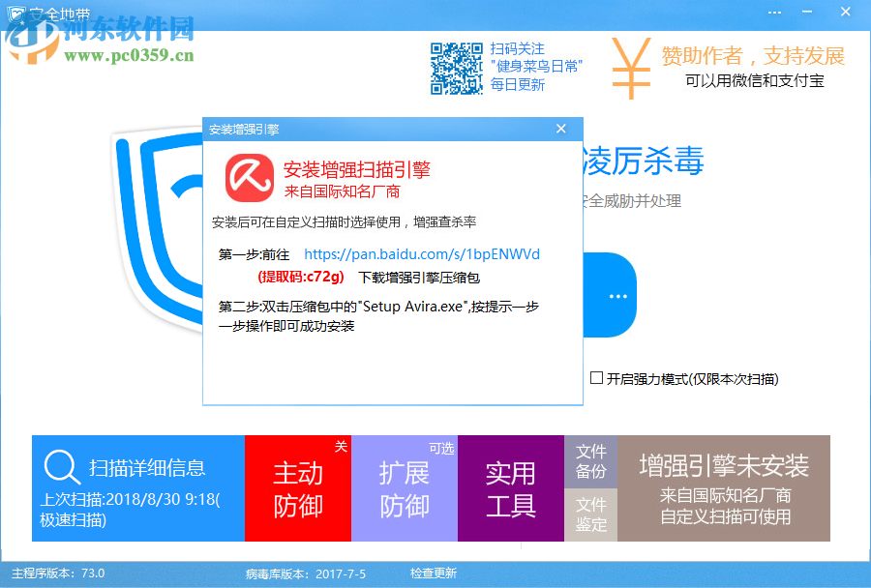Click the Avira engine logo in dialog

coord(249,178)
